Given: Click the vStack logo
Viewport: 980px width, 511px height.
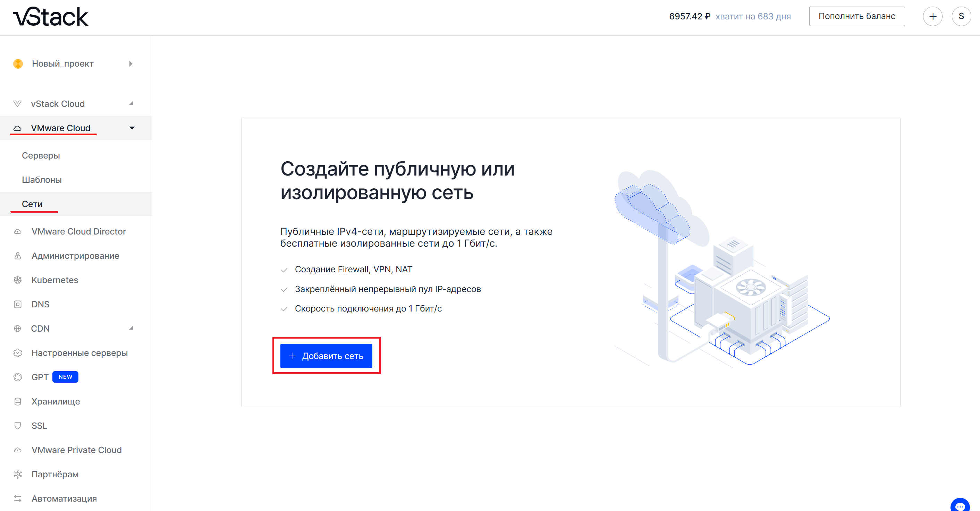Looking at the screenshot, I should click(51, 17).
